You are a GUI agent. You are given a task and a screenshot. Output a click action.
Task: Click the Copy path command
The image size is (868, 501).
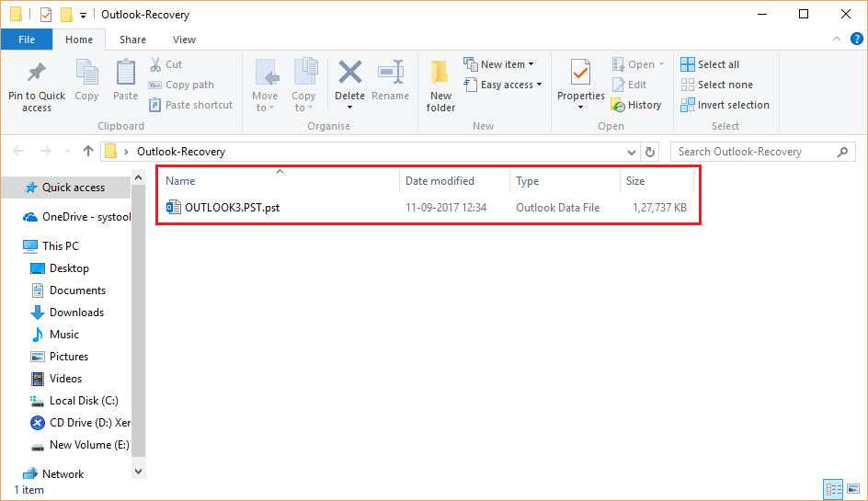click(181, 85)
